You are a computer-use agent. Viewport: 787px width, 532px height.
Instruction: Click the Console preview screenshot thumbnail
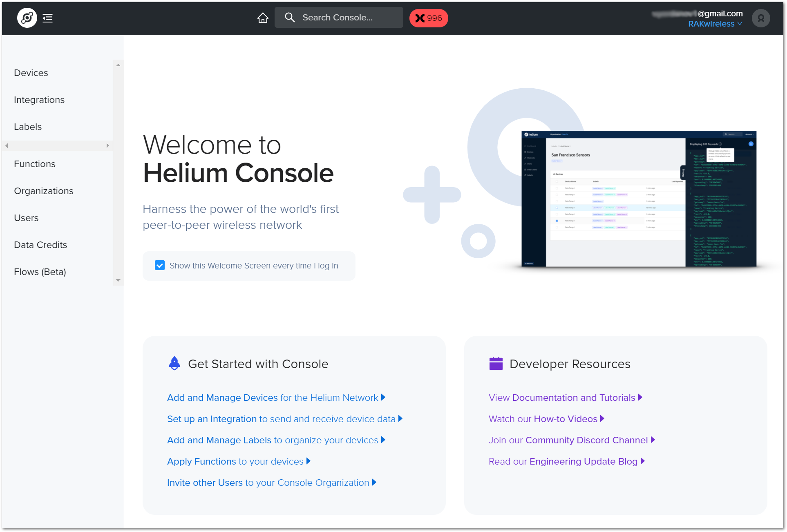pyautogui.click(x=639, y=199)
